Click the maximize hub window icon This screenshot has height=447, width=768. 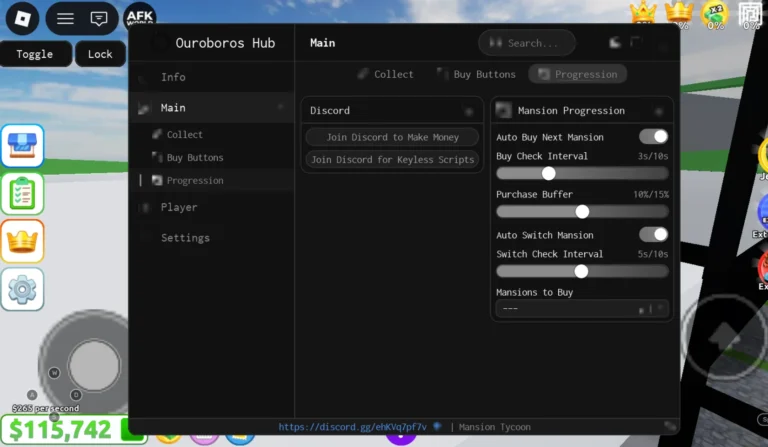(x=636, y=43)
